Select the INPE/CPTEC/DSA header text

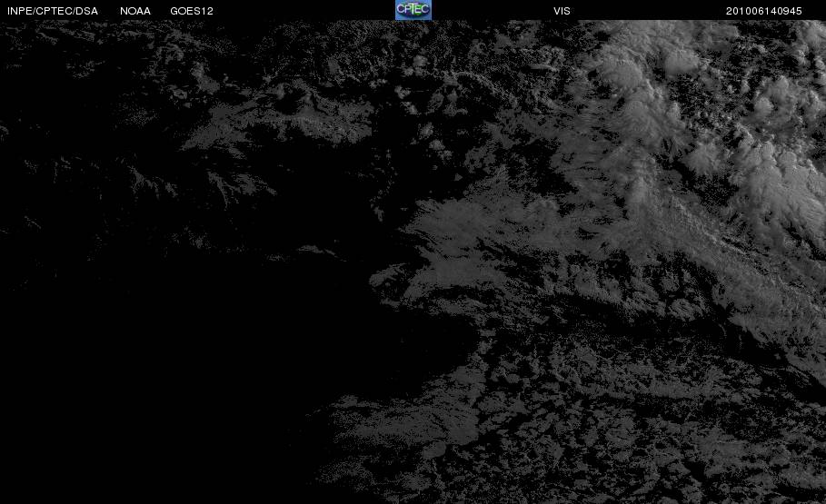tap(53, 11)
